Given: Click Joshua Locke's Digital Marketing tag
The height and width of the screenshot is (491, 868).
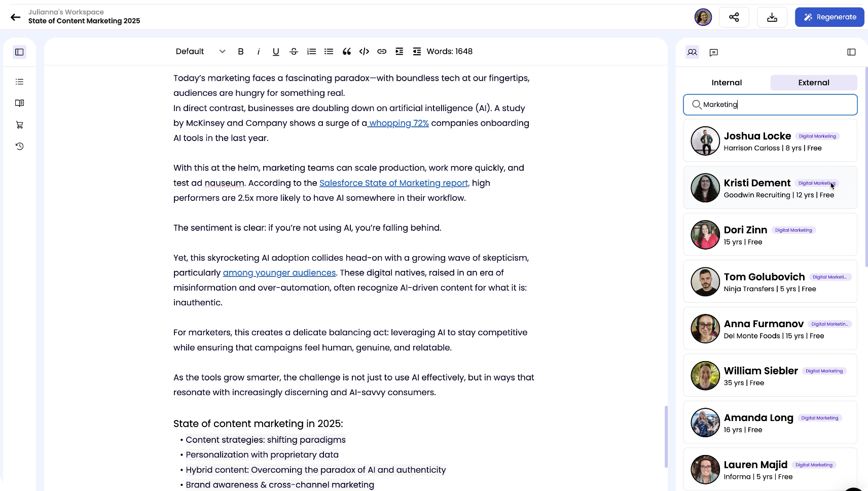Looking at the screenshot, I should (817, 136).
